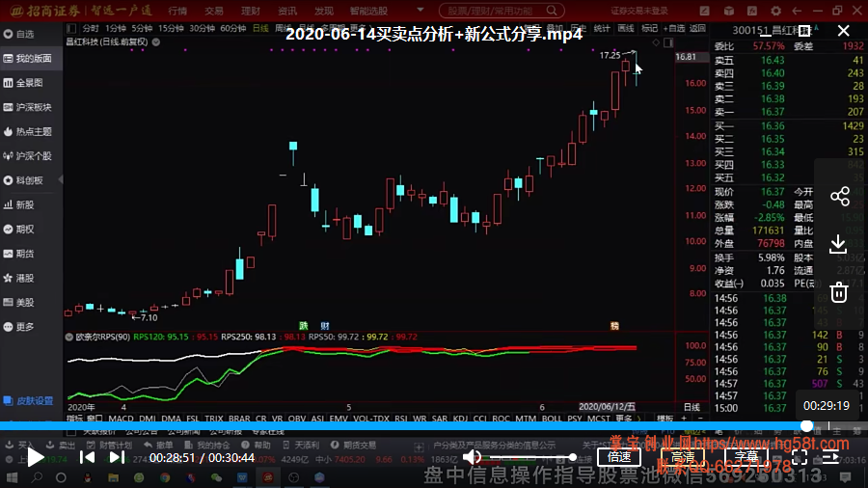This screenshot has height=488, width=868.
Task: Open 热点主题 in the sidebar
Action: (28, 132)
